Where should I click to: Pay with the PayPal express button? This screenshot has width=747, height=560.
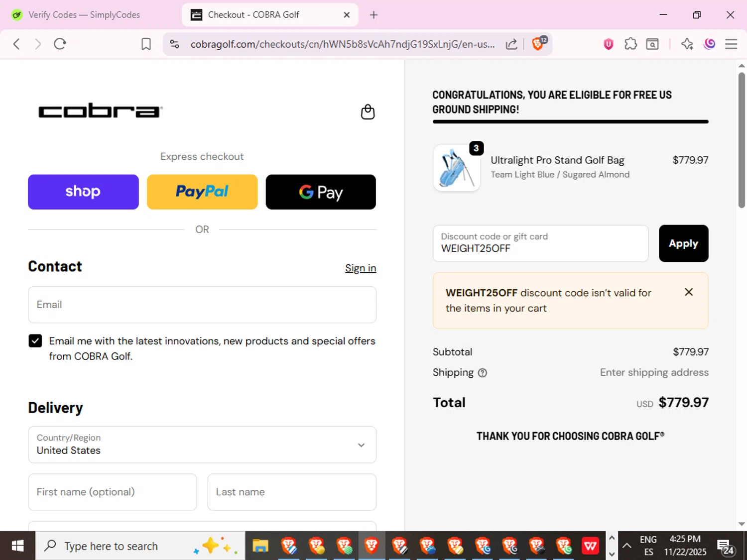pyautogui.click(x=202, y=192)
